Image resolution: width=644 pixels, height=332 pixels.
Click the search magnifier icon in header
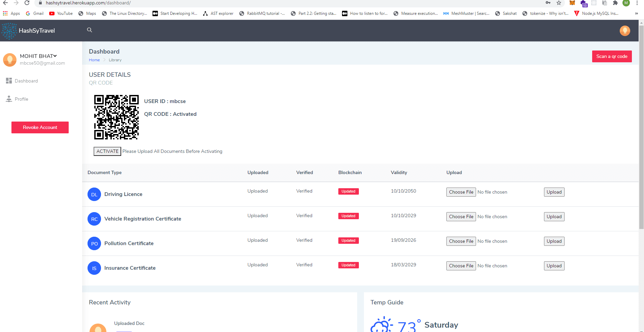click(90, 30)
